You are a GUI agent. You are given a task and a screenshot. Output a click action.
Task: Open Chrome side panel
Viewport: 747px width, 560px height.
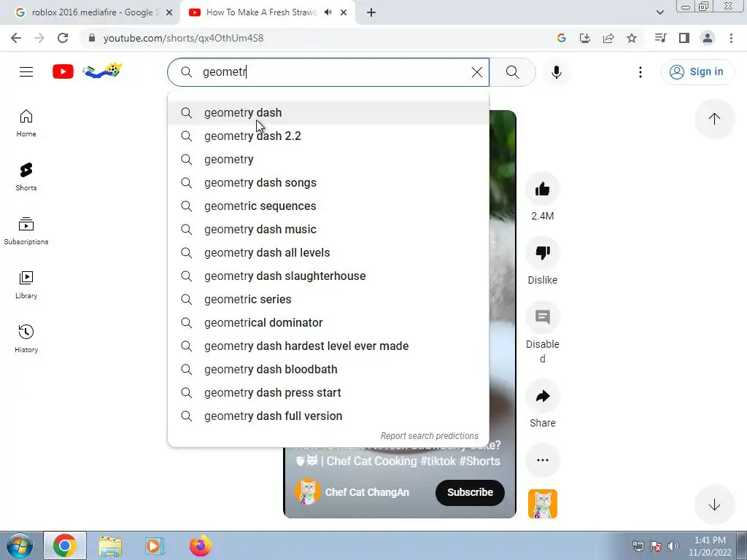coord(684,38)
